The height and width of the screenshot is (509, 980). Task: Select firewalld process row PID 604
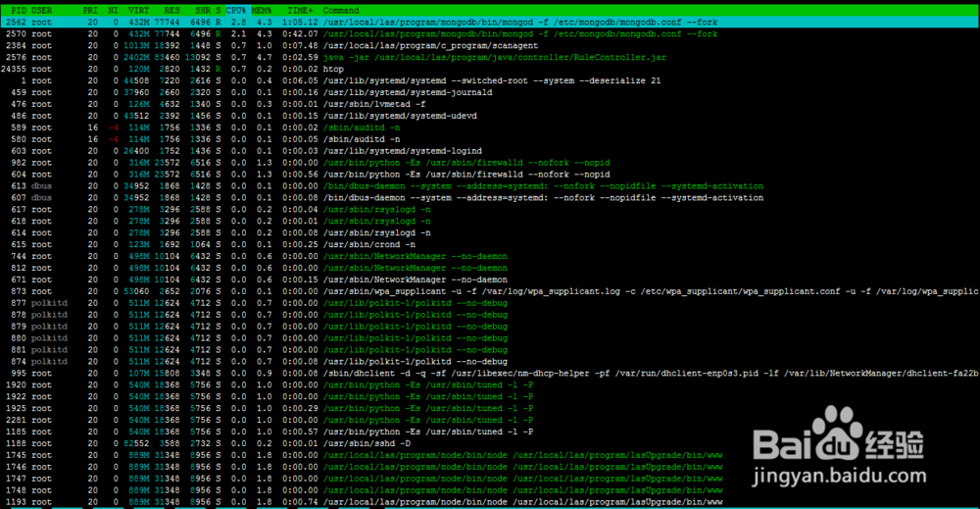tap(490, 175)
